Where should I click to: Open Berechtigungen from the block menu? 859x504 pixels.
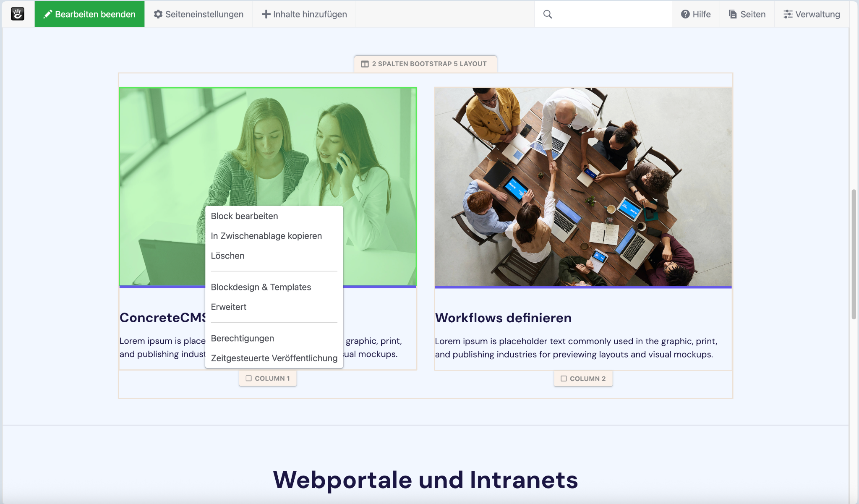coord(274,338)
